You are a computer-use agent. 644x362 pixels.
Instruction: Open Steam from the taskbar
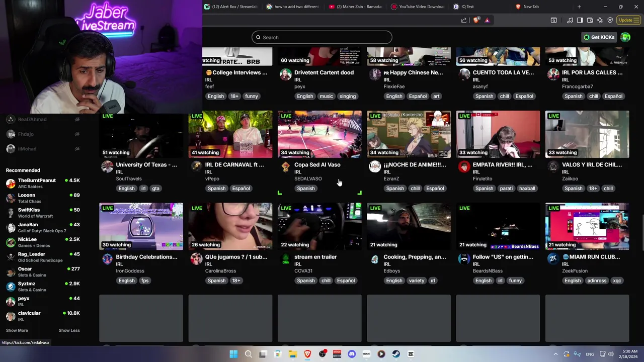point(396,354)
